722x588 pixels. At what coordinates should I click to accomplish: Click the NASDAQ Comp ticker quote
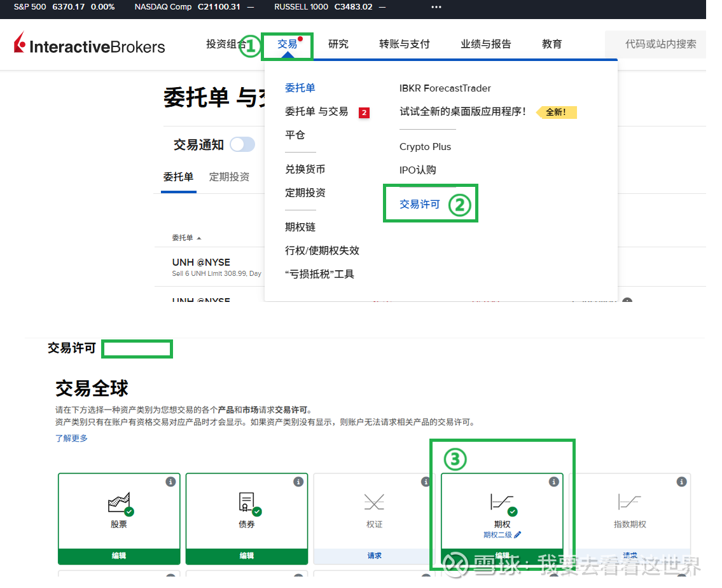click(194, 7)
